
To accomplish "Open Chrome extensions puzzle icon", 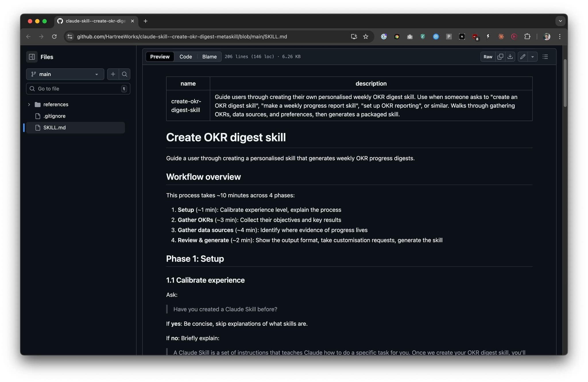I will coord(527,36).
